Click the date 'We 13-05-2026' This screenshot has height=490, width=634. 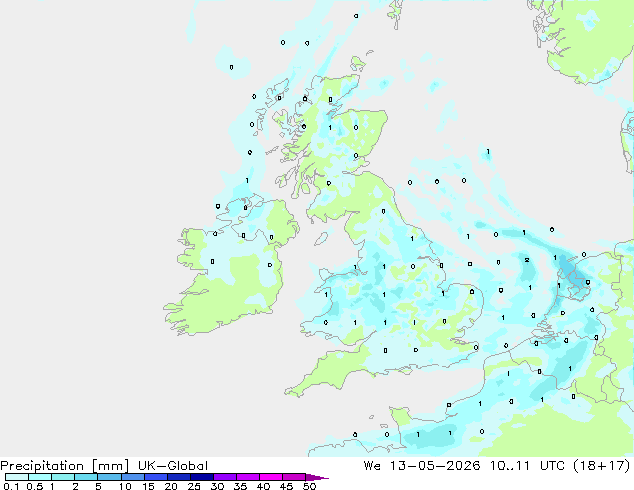click(x=422, y=466)
